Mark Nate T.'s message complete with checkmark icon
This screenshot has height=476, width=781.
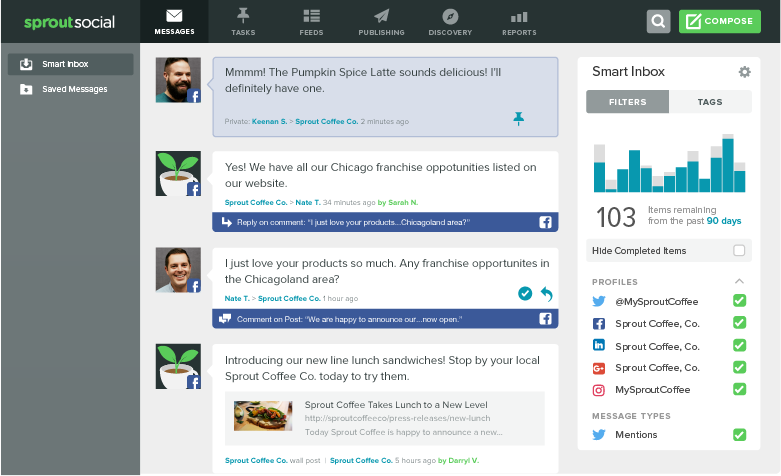(x=525, y=294)
